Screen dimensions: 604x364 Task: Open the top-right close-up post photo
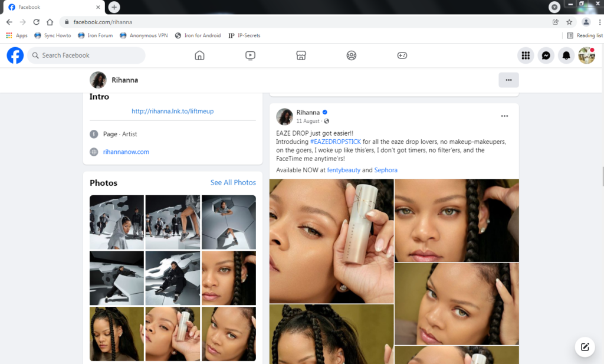coord(457,220)
